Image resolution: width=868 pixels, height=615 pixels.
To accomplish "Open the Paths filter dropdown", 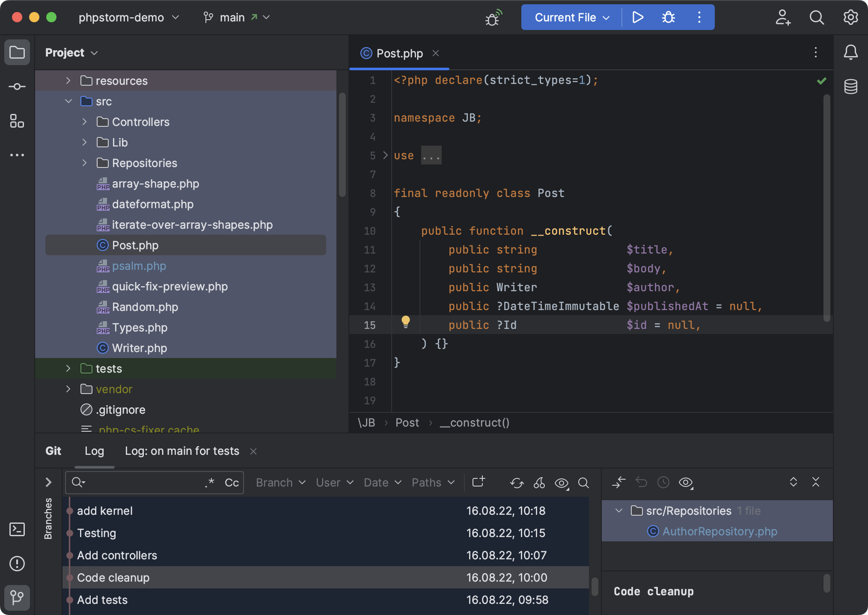I will pos(433,483).
